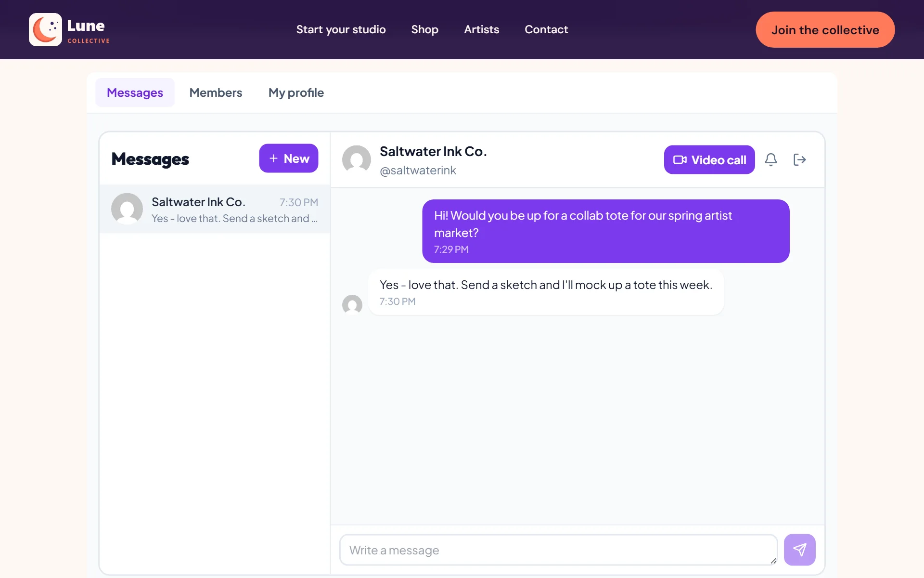924x578 pixels.
Task: Open Start your studio nav link
Action: click(341, 29)
